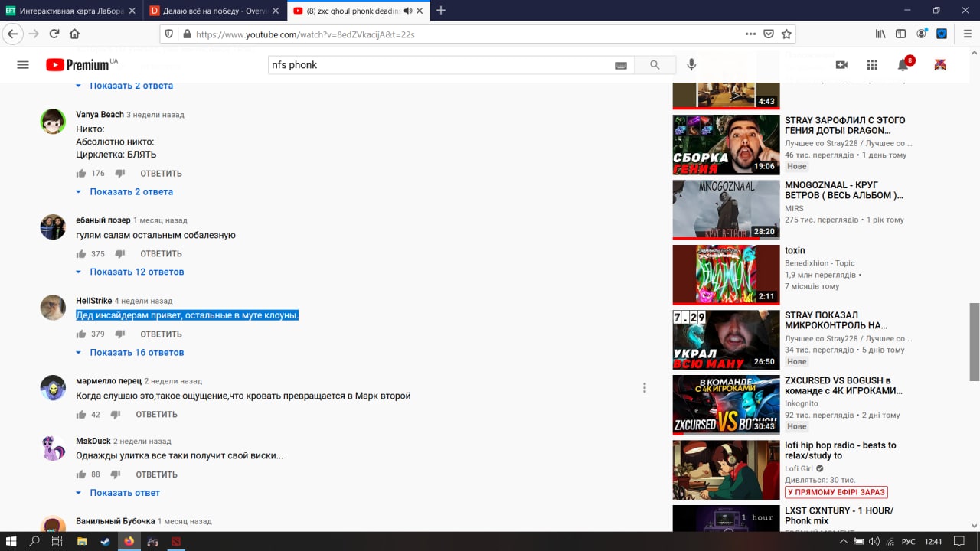Go back to previous page
Viewport: 980px width, 551px height.
tap(12, 34)
